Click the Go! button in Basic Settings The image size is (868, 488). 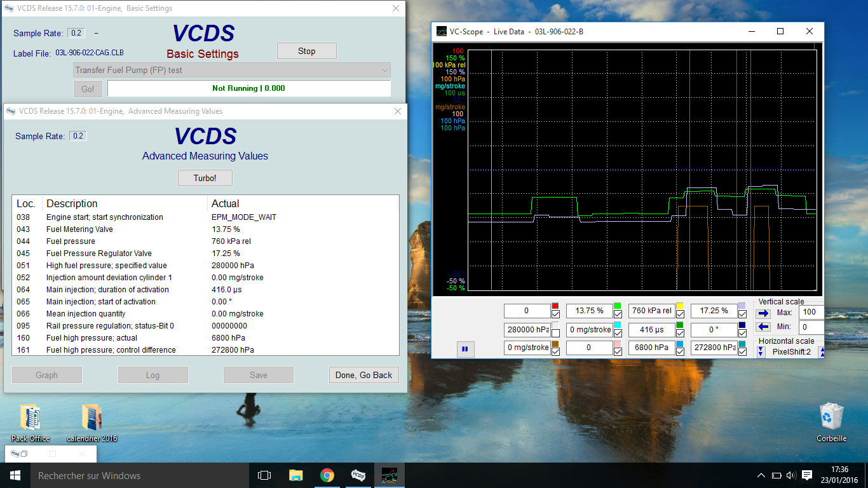tap(88, 89)
